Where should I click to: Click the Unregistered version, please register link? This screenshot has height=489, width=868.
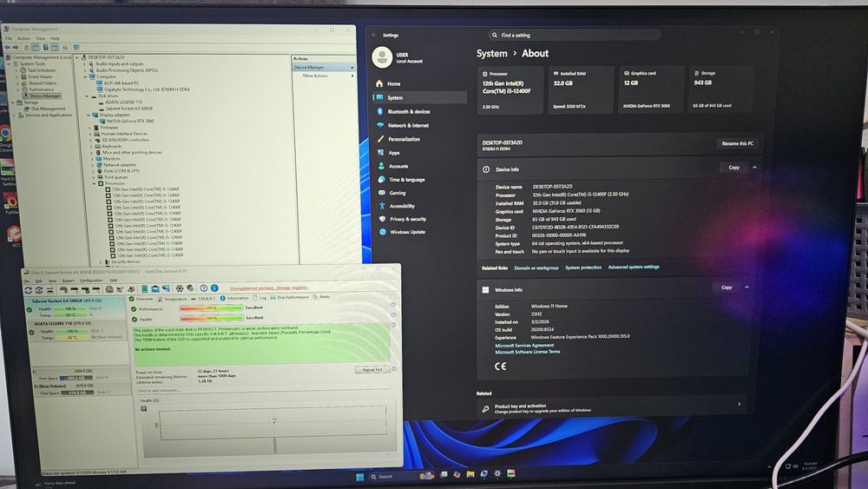tap(268, 288)
